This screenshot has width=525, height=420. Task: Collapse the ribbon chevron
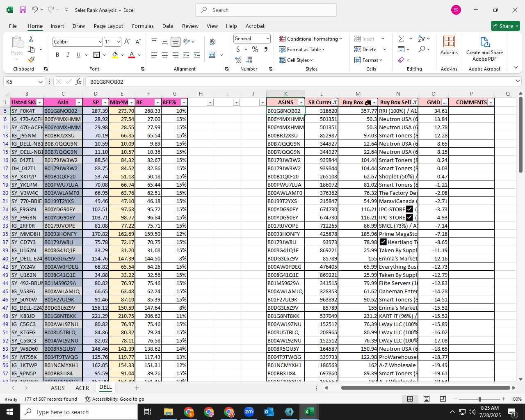pos(516,68)
